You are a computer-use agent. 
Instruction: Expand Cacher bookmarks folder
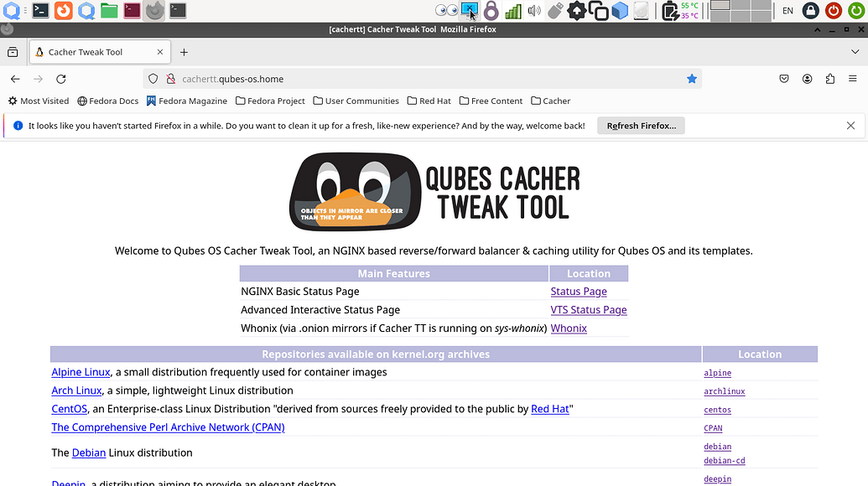click(x=551, y=101)
